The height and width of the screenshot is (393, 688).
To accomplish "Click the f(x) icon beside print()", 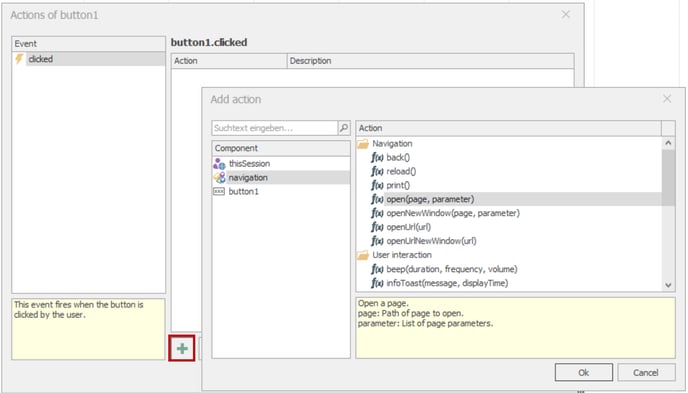I will tap(377, 186).
